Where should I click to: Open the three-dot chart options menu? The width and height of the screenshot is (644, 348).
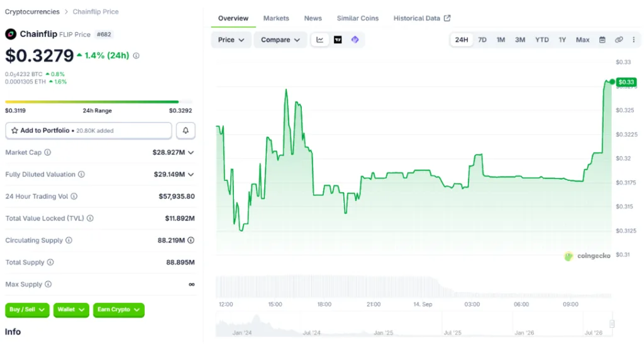634,40
